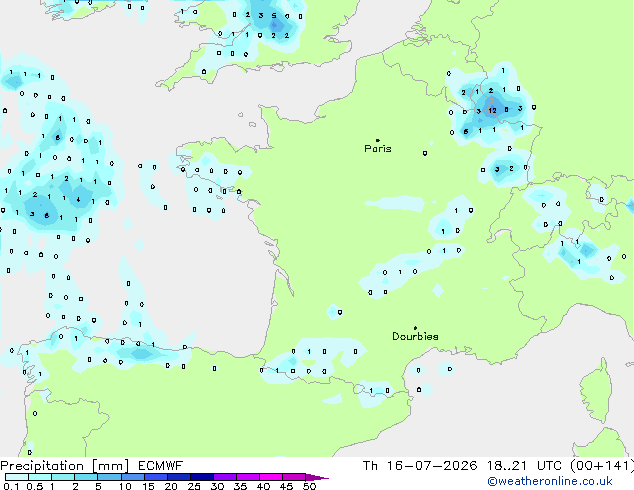Click the 25 legend scale label
The height and width of the screenshot is (490, 634).
194,486
